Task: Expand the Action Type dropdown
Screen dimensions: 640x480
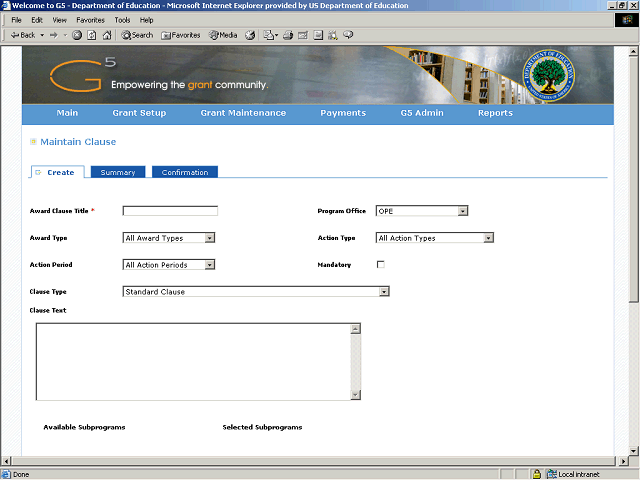Action: [435, 238]
